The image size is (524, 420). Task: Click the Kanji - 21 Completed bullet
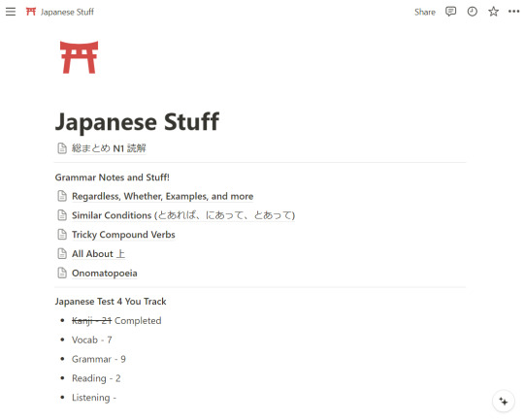(x=116, y=321)
